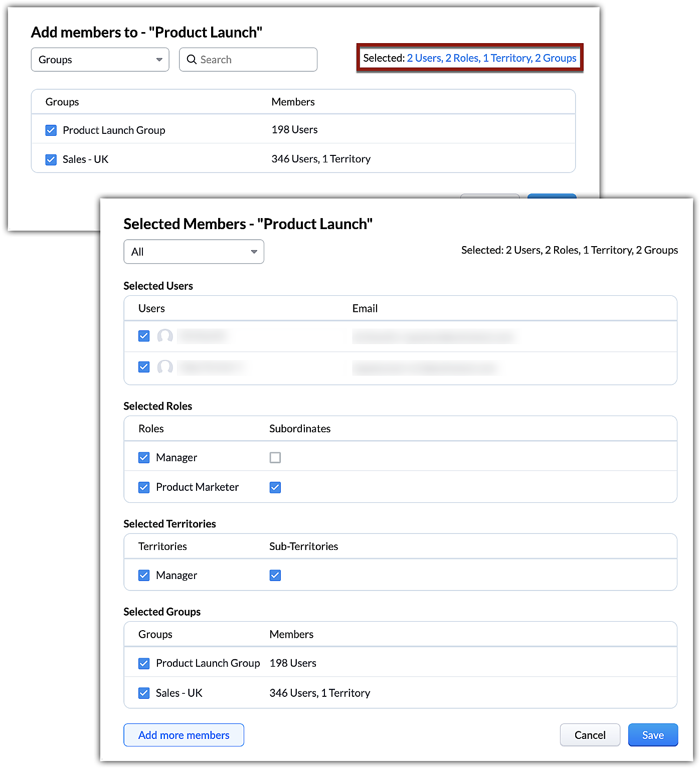The width and height of the screenshot is (700, 768).
Task: Click the blurred email of the second selected user
Action: [x=425, y=367]
